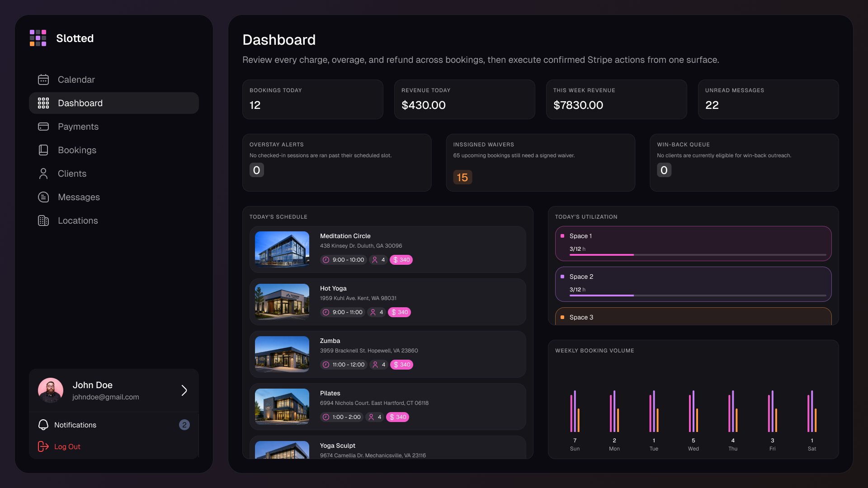This screenshot has width=868, height=488.
Task: Click the Space 1 utilization progress bar
Action: (x=698, y=255)
